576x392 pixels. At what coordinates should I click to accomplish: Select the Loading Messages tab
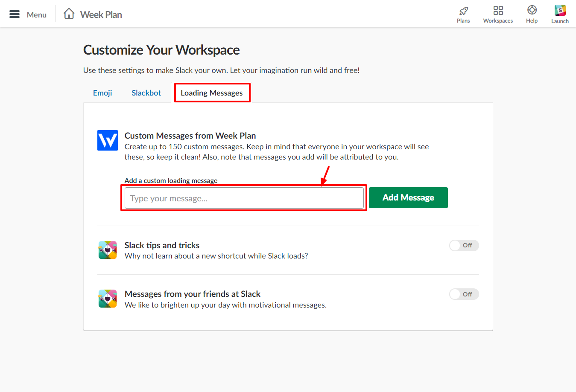pos(211,93)
